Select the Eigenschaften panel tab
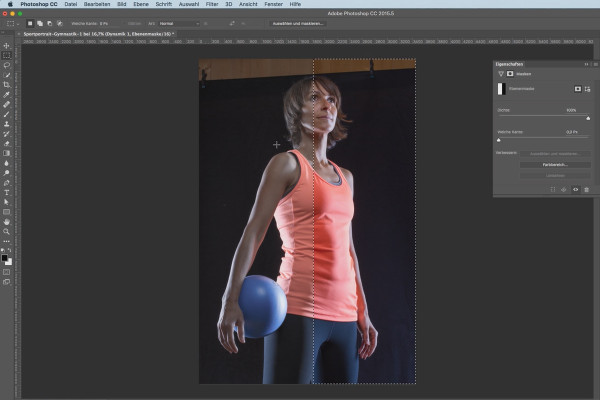 509,64
